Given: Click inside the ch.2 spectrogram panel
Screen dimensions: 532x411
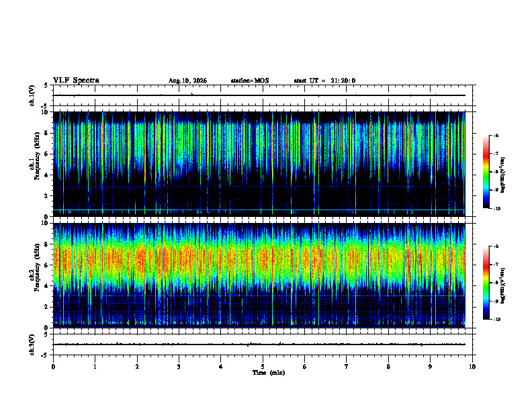Looking at the screenshot, I should pos(259,275).
